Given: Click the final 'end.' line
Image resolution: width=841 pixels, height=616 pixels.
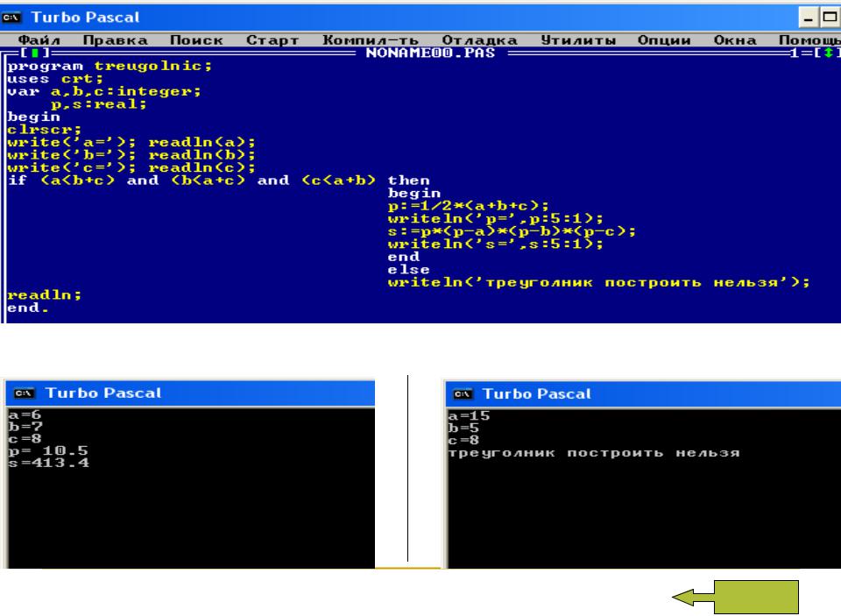Looking at the screenshot, I should point(28,308).
